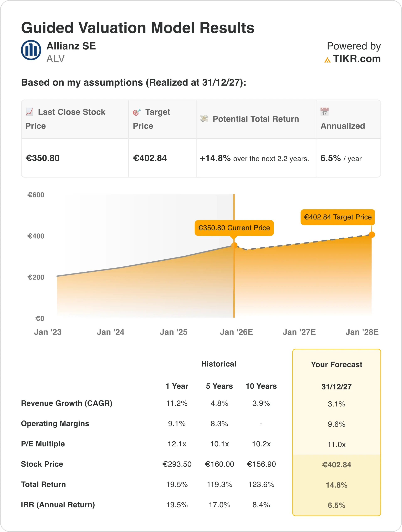Click the +14.8% potential total return value
The width and height of the screenshot is (402, 532).
215,158
